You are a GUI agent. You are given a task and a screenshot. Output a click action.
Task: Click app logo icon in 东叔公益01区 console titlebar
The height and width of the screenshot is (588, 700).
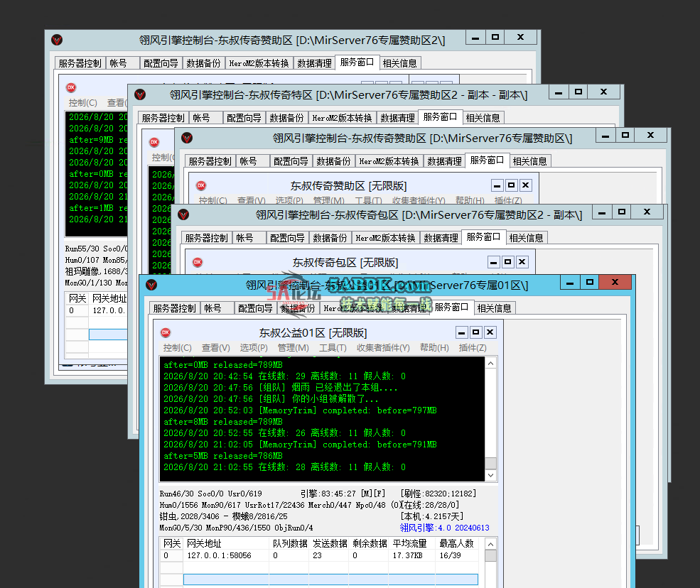point(151,285)
